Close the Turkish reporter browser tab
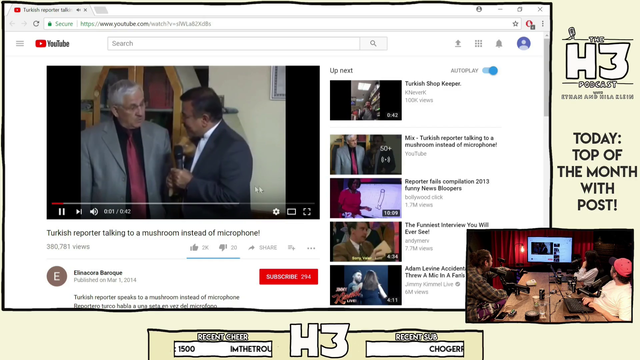 (85, 10)
